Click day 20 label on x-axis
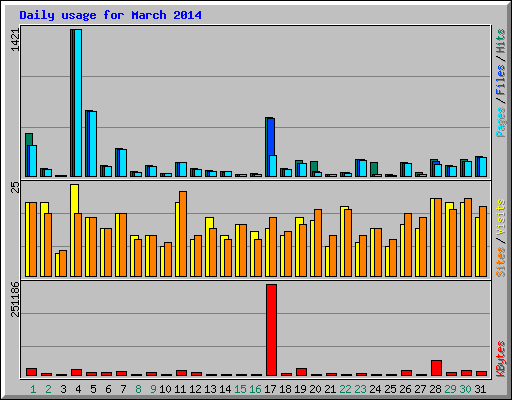 click(x=315, y=389)
